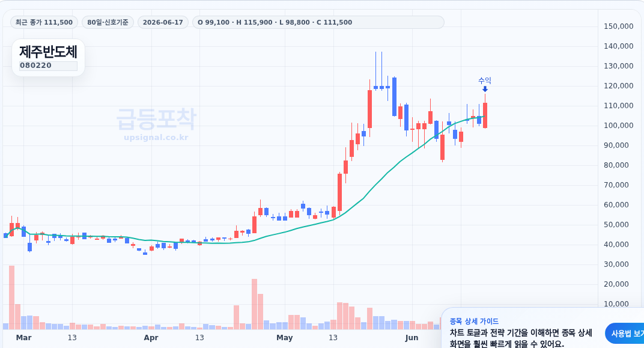This screenshot has width=644, height=348.
Task: Click the Jun date axis label
Action: click(412, 338)
